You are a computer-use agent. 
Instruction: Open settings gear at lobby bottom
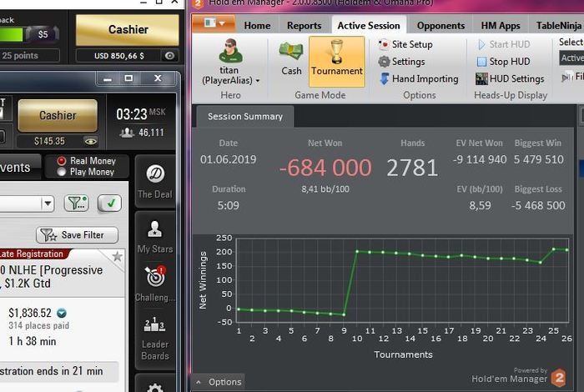click(x=155, y=389)
